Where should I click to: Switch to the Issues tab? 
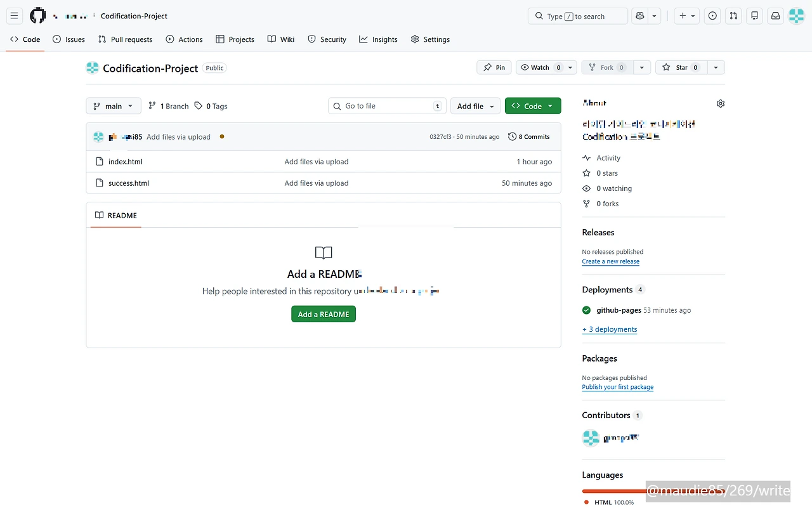[69, 39]
